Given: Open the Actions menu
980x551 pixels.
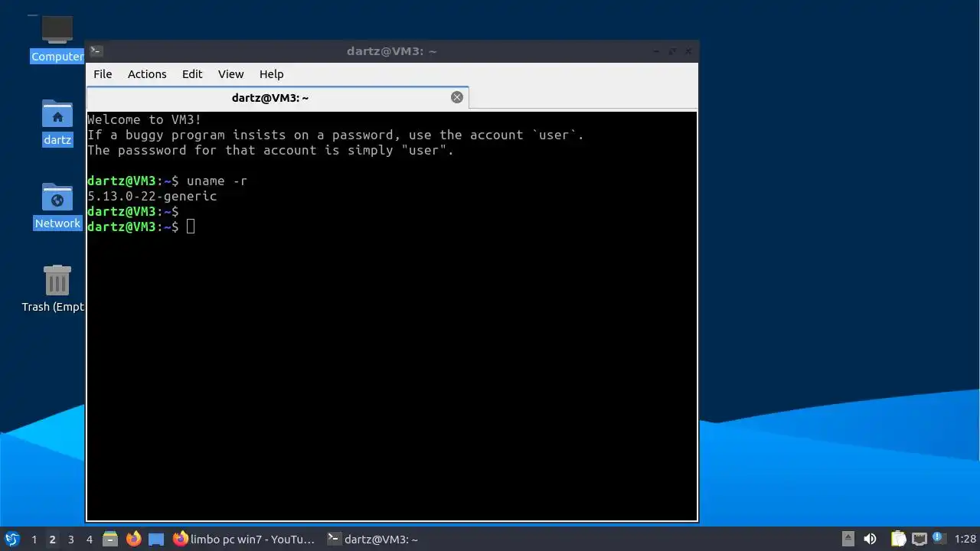Looking at the screenshot, I should [147, 74].
